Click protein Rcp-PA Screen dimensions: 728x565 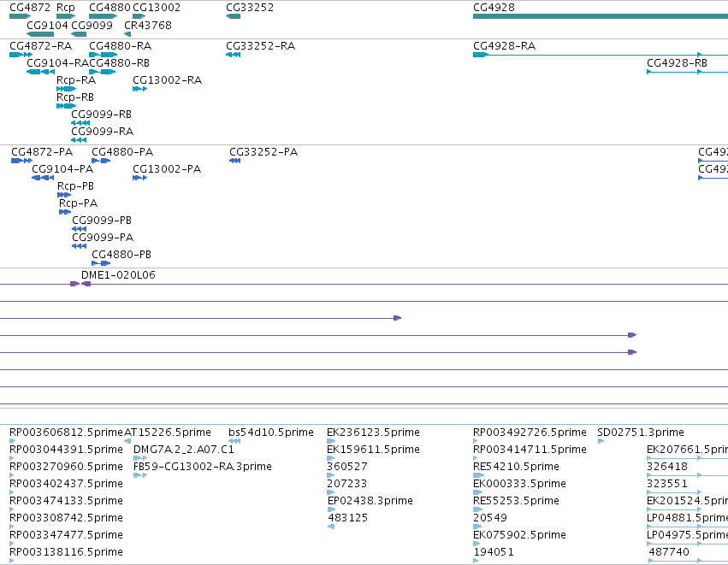click(78, 203)
